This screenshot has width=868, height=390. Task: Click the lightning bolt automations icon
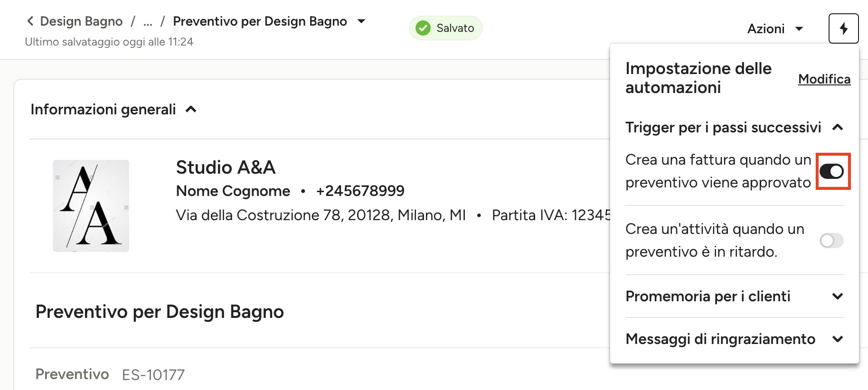point(843,28)
